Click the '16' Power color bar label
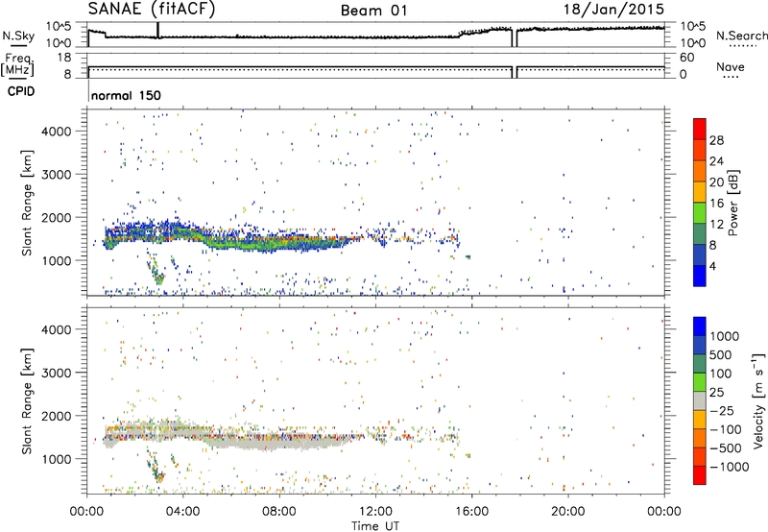This screenshot has width=768, height=532. coord(716,204)
